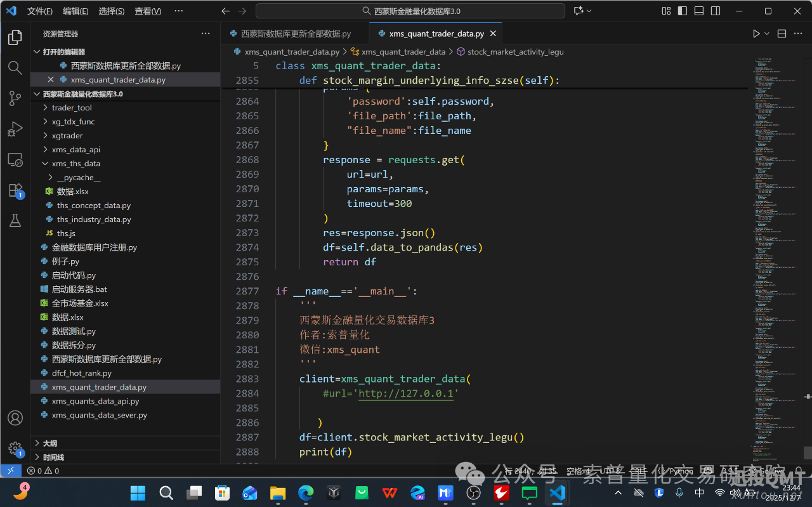Click the stock_market_activity_legu breadcrumb
This screenshot has height=507, width=812.
514,51
